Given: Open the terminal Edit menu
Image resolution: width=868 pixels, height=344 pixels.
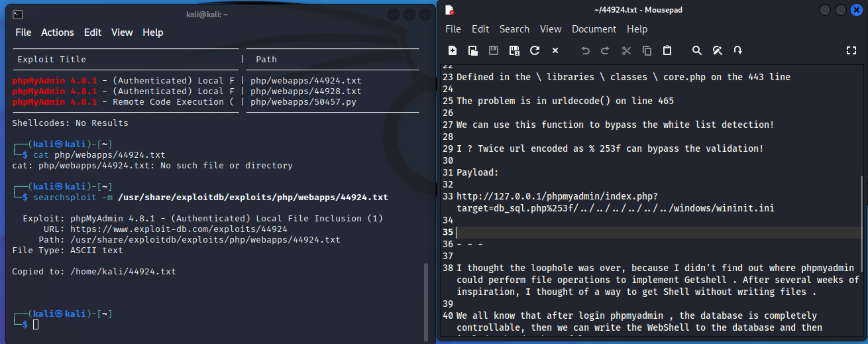Looking at the screenshot, I should (93, 32).
